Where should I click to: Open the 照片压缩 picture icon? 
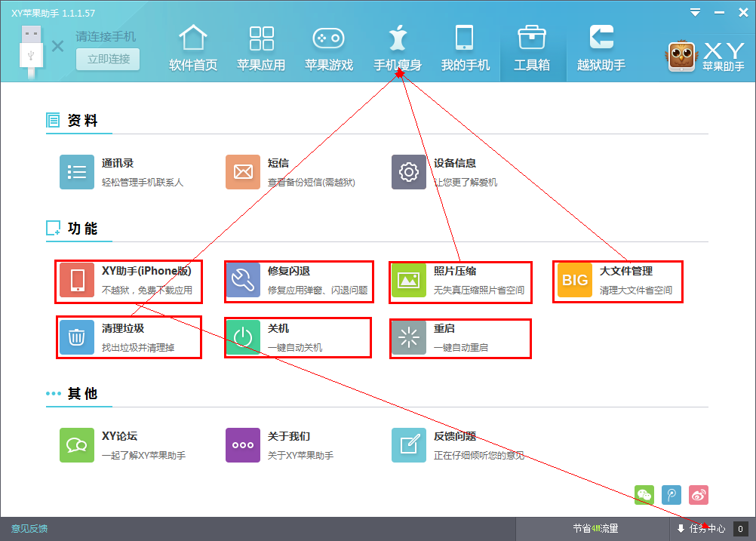(409, 280)
